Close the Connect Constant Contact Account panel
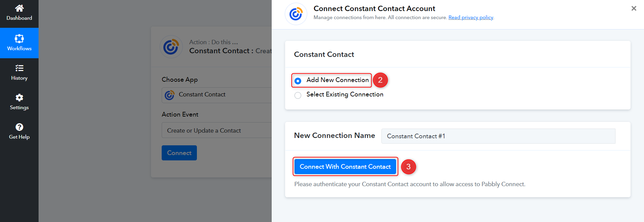 (634, 8)
